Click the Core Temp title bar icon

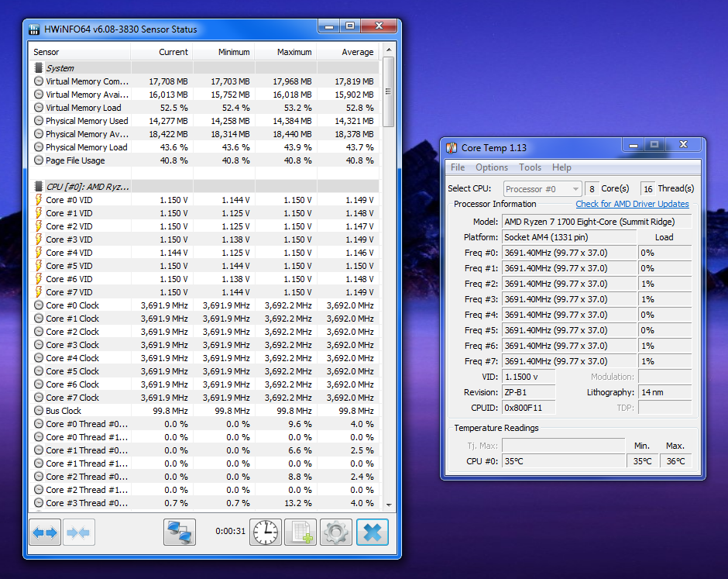(452, 148)
